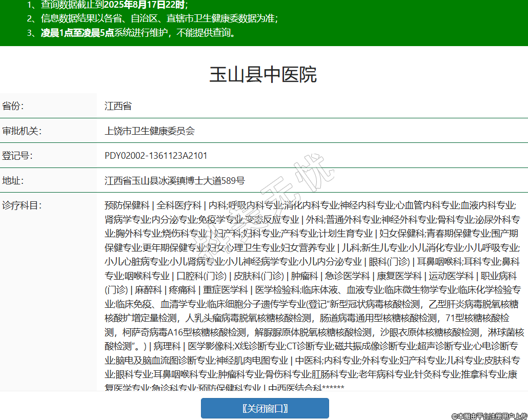Select registration number PDY02002-1361123A2101

pos(156,156)
